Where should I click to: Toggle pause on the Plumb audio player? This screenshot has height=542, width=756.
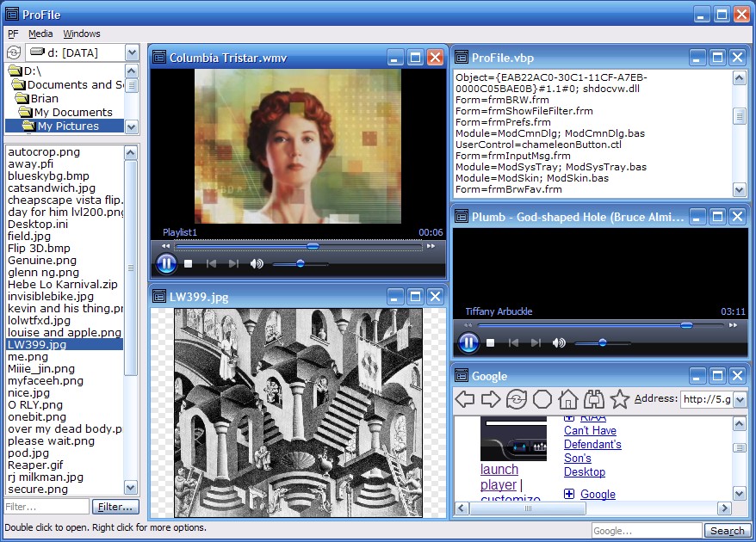pos(468,342)
